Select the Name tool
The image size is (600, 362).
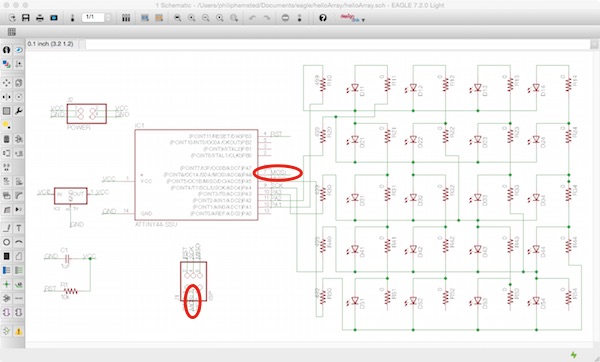[x=7, y=181]
